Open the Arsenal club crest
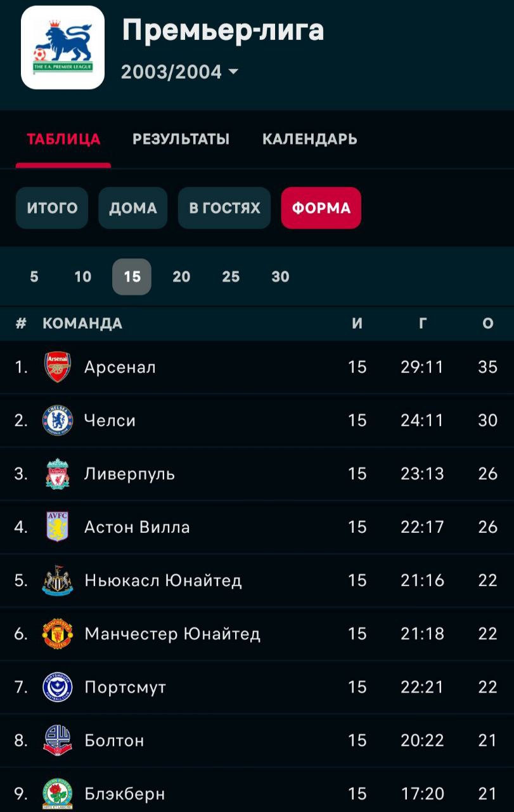Screen dimensions: 514x812 (x=58, y=367)
